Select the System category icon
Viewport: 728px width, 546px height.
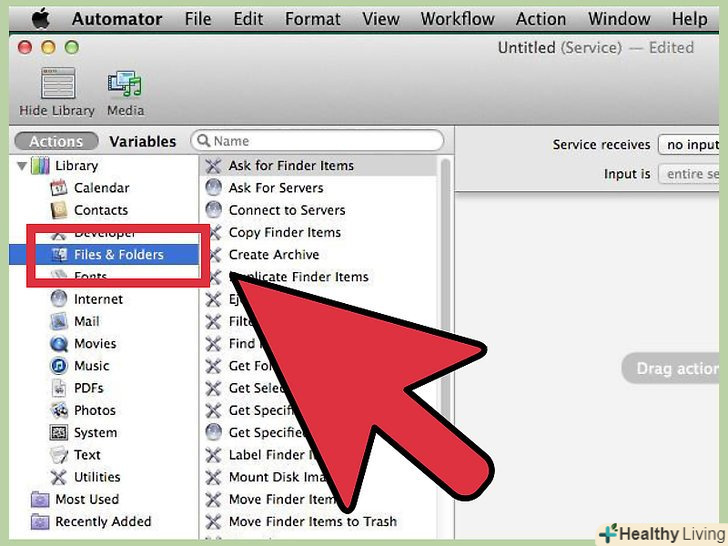click(58, 432)
